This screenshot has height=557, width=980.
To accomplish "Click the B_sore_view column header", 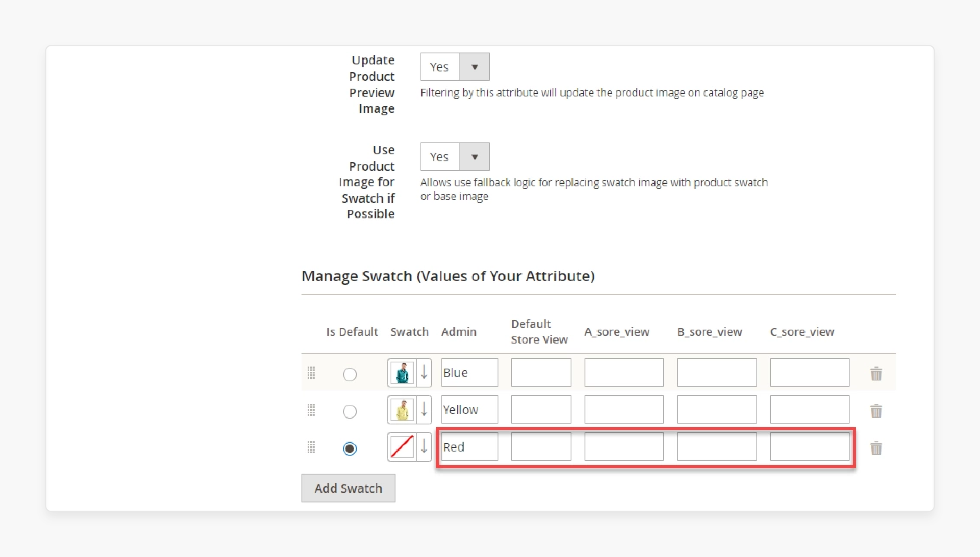I will tap(709, 332).
